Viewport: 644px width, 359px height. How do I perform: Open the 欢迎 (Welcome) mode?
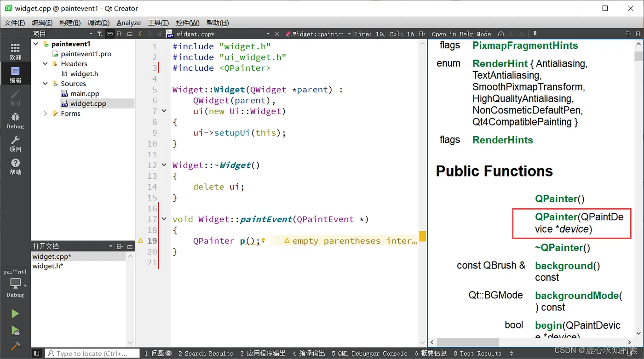coord(15,51)
